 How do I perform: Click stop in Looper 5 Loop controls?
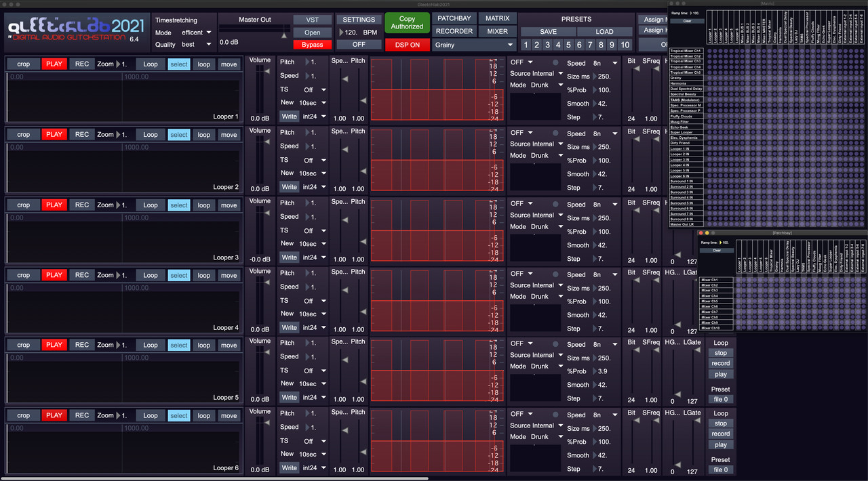(x=721, y=353)
